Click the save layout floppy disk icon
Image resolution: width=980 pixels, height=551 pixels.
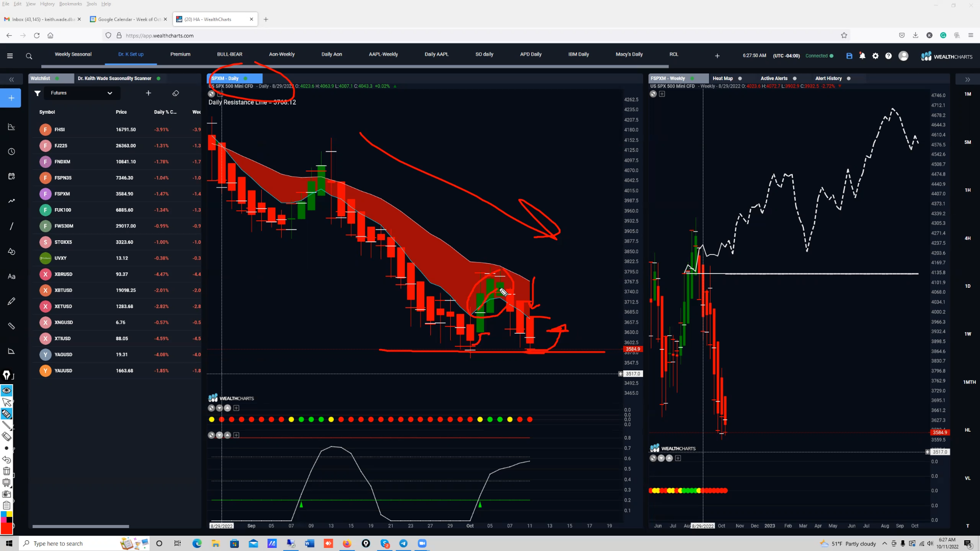pyautogui.click(x=849, y=56)
